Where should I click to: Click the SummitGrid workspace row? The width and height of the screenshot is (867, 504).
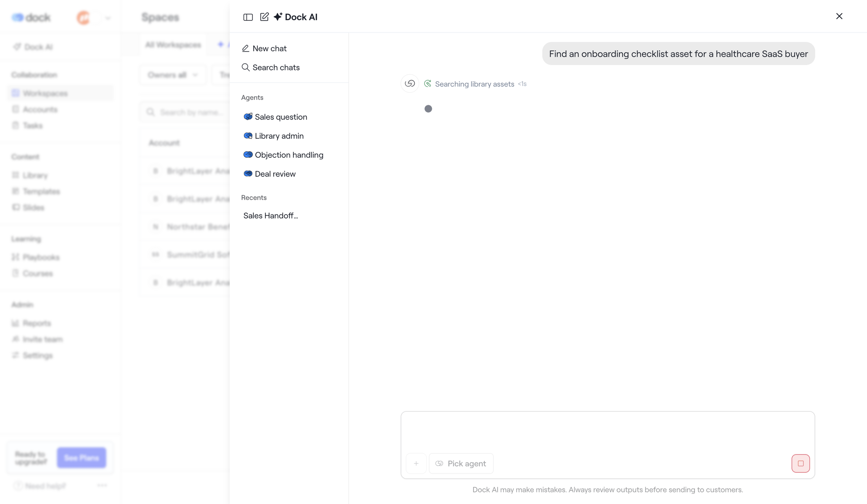185,255
